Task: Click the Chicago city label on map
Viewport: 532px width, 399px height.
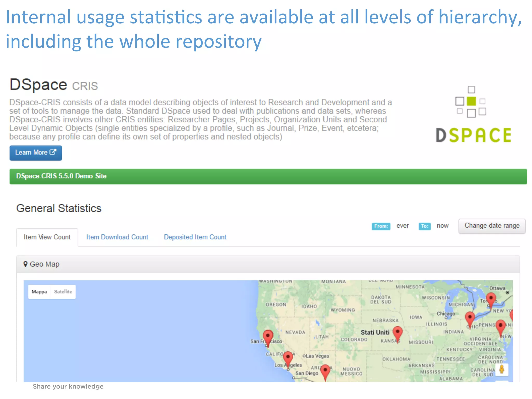Action: tap(446, 314)
